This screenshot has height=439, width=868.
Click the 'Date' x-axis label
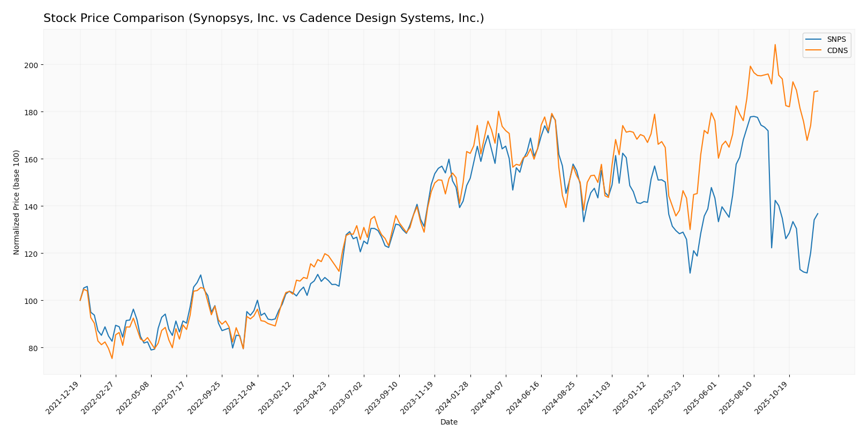[x=448, y=422]
